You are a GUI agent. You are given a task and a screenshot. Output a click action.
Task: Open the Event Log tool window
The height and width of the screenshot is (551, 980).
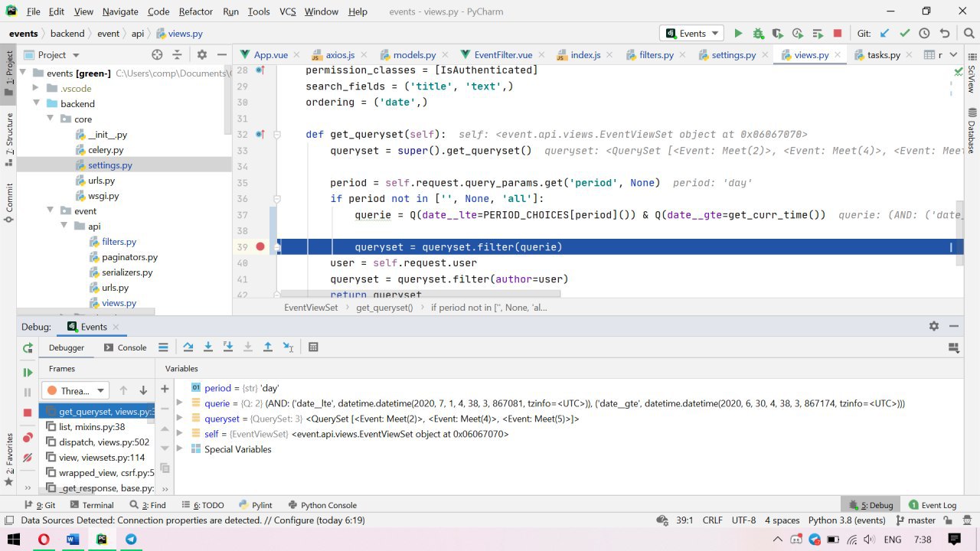click(x=933, y=505)
